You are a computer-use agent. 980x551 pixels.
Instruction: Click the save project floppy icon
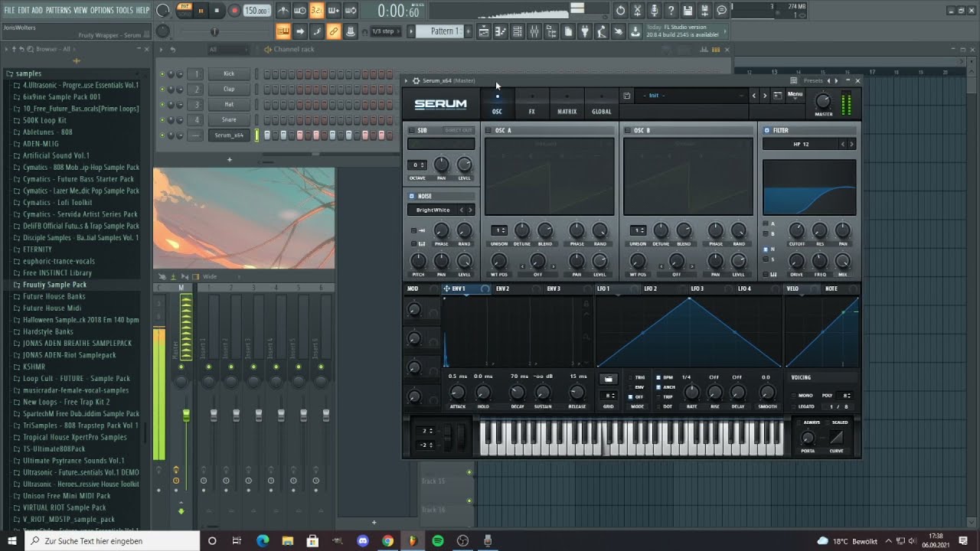688,11
